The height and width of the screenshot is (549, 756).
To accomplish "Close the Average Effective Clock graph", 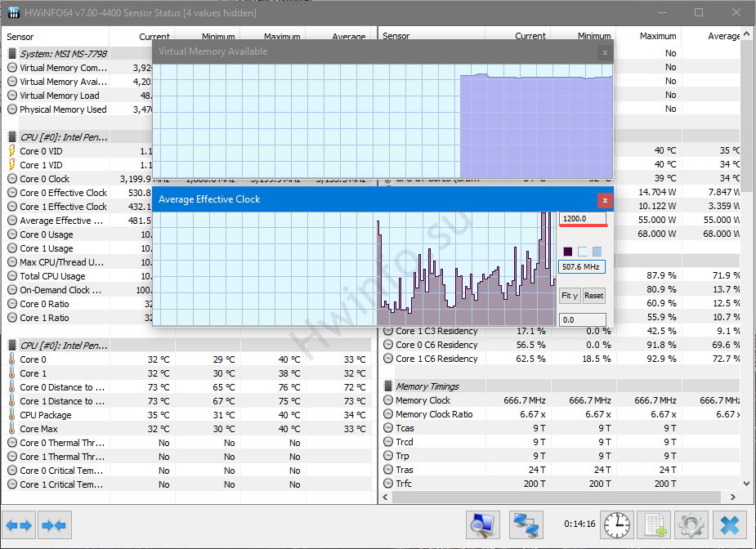I will pos(605,199).
